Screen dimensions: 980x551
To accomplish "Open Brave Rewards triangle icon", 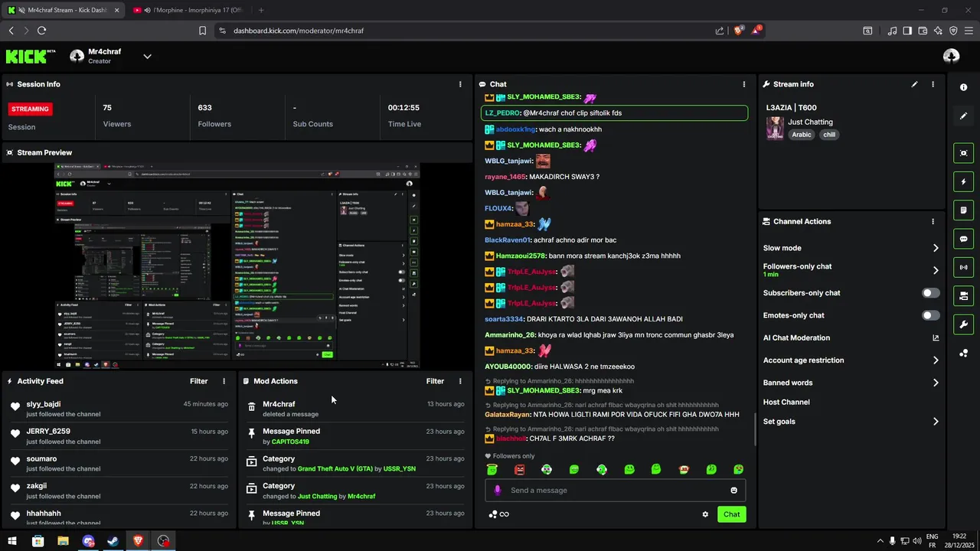I will (x=756, y=31).
